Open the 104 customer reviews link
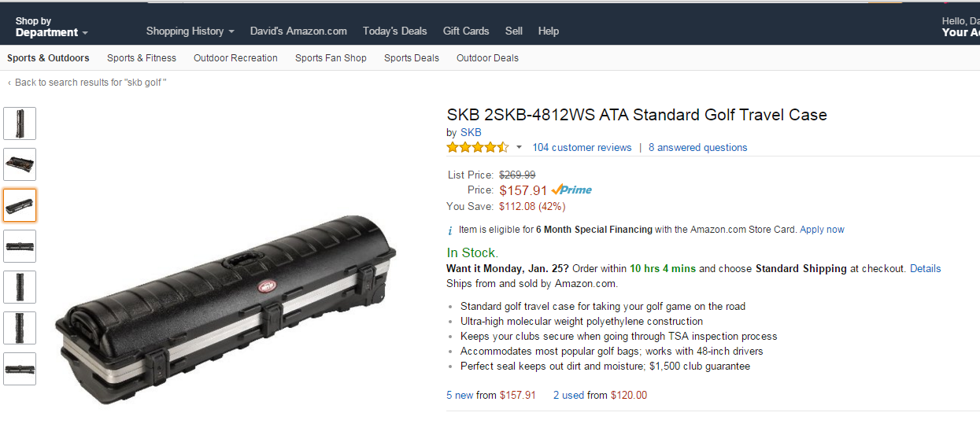 582,148
